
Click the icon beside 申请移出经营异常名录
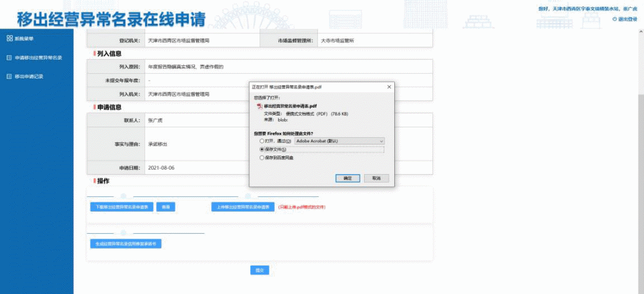[x=9, y=58]
